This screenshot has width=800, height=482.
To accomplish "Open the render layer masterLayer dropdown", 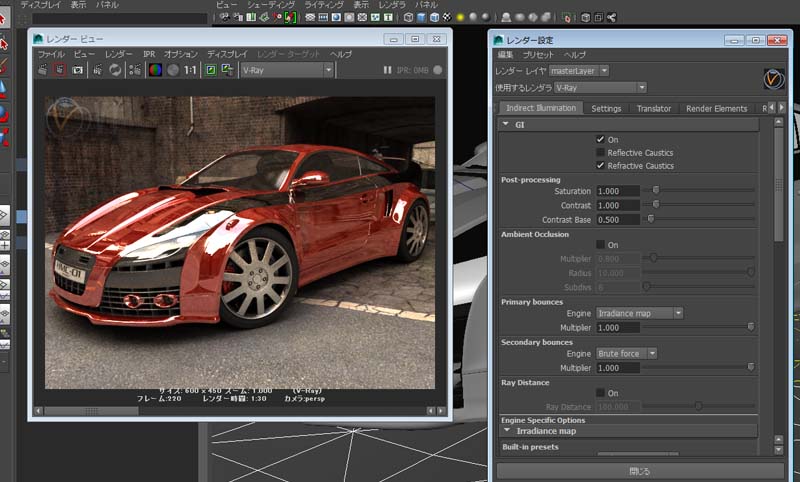I will (579, 71).
